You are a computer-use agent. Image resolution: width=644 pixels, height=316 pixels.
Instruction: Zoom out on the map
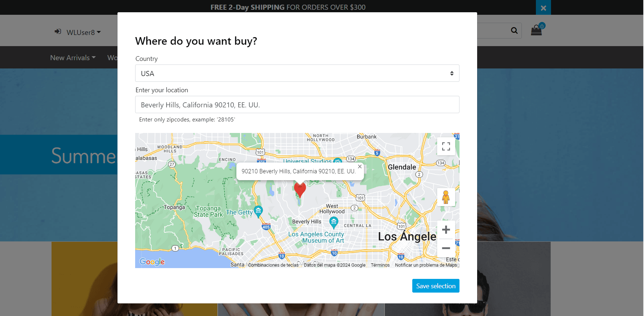pos(446,248)
